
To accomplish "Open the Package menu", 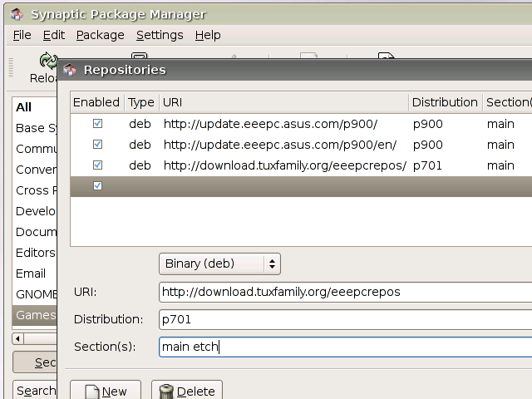I will (100, 35).
